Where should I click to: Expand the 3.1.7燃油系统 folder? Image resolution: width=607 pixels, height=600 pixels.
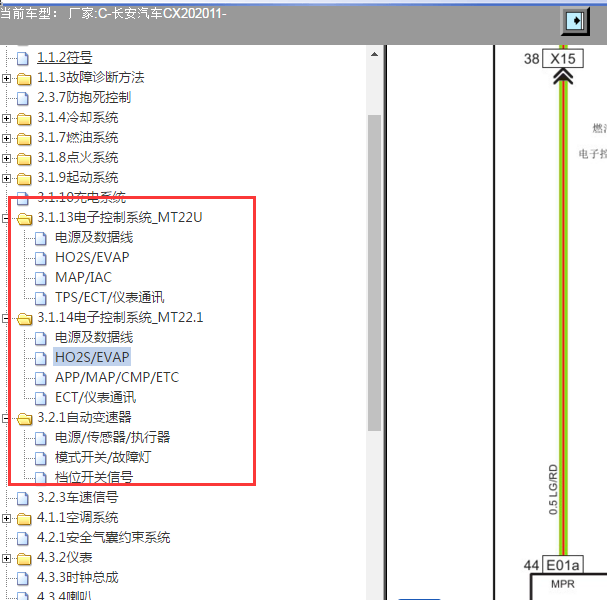pos(6,138)
